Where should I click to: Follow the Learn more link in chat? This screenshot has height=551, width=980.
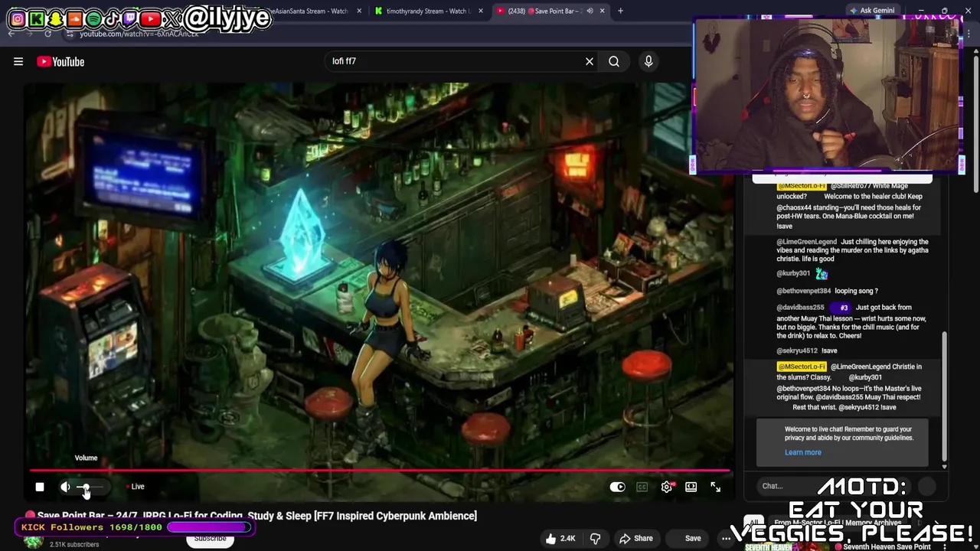click(x=802, y=452)
